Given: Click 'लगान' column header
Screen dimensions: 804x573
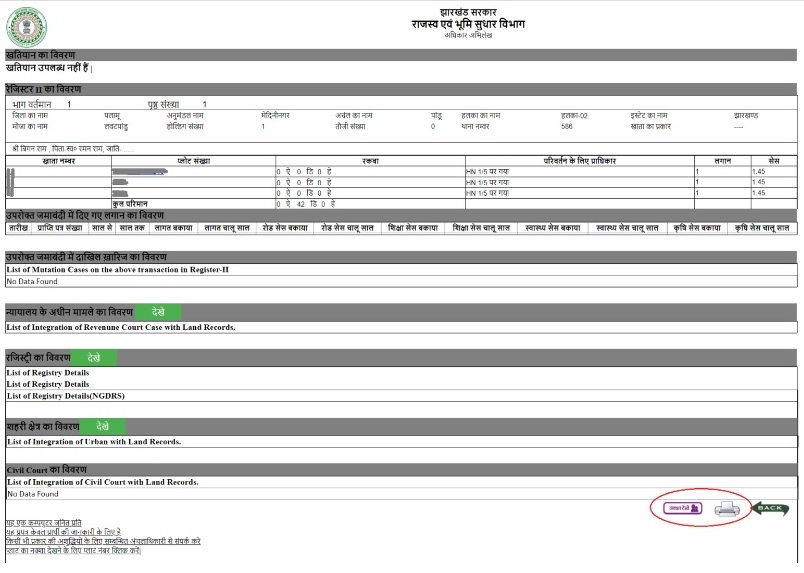Looking at the screenshot, I should [x=722, y=161].
